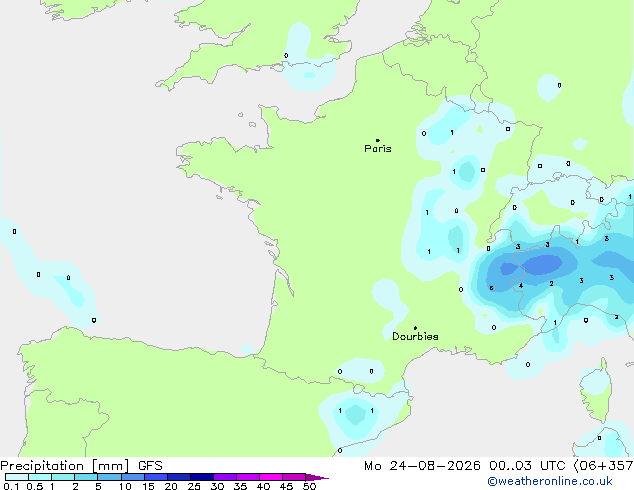Click the 'Precipitation [mm] GFS' title
The image size is (634, 490).
tap(81, 466)
